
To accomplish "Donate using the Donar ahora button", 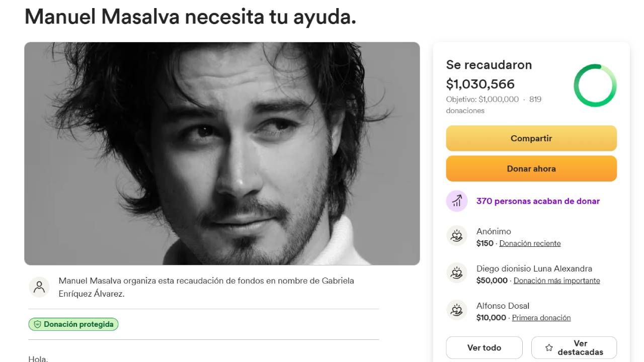I will click(531, 168).
